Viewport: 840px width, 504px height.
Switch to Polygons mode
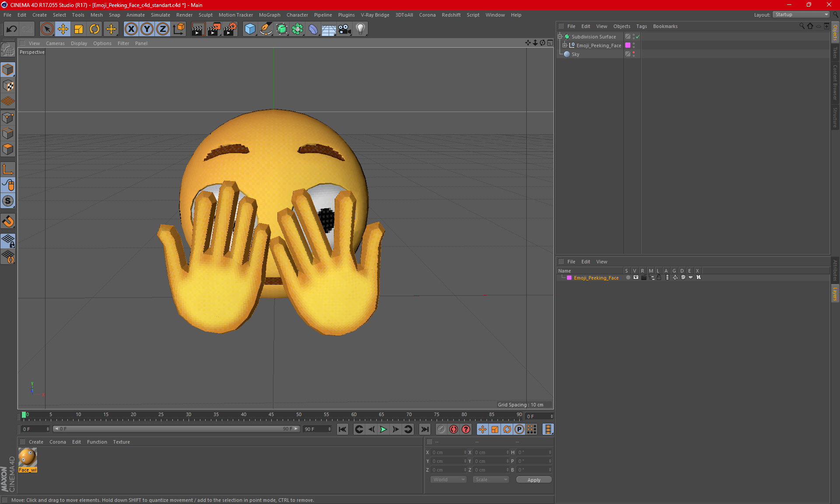pyautogui.click(x=8, y=149)
